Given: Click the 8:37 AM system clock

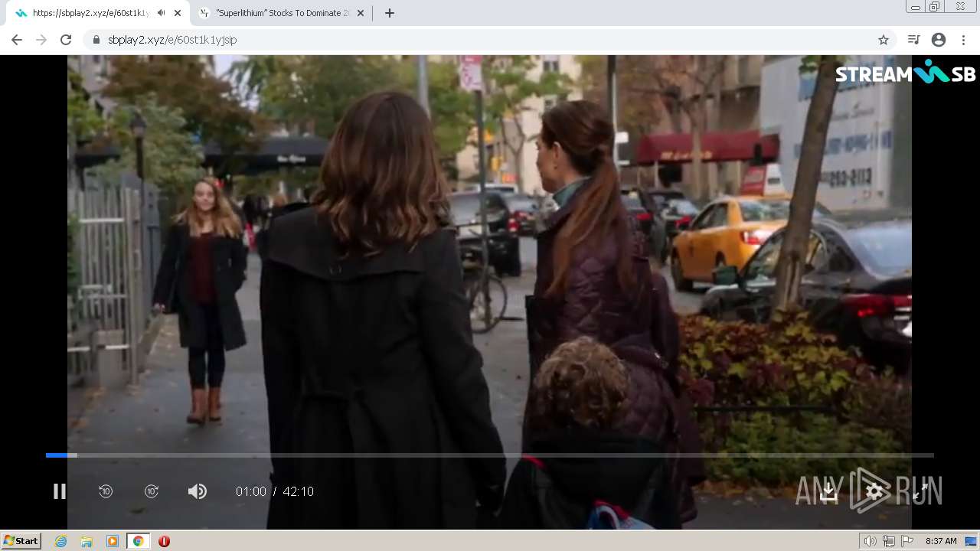Looking at the screenshot, I should pos(941,541).
